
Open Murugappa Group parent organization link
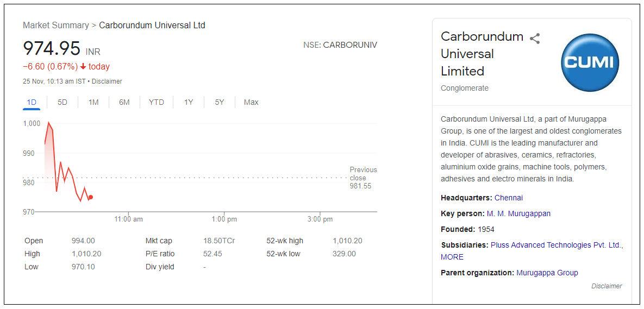(x=547, y=273)
